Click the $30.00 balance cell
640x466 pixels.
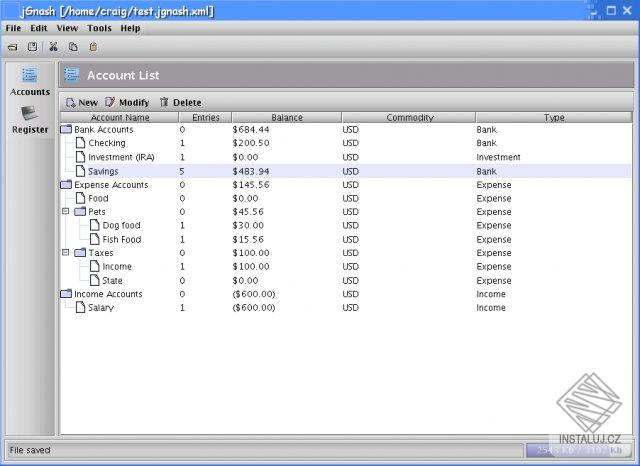[x=248, y=225]
